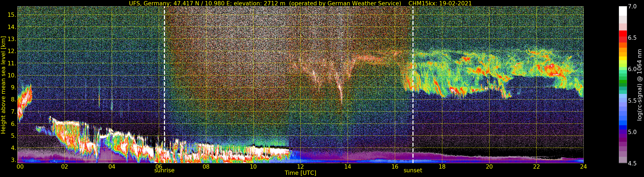Click the sunset label below the axis
The height and width of the screenshot is (177, 644).
click(413, 171)
